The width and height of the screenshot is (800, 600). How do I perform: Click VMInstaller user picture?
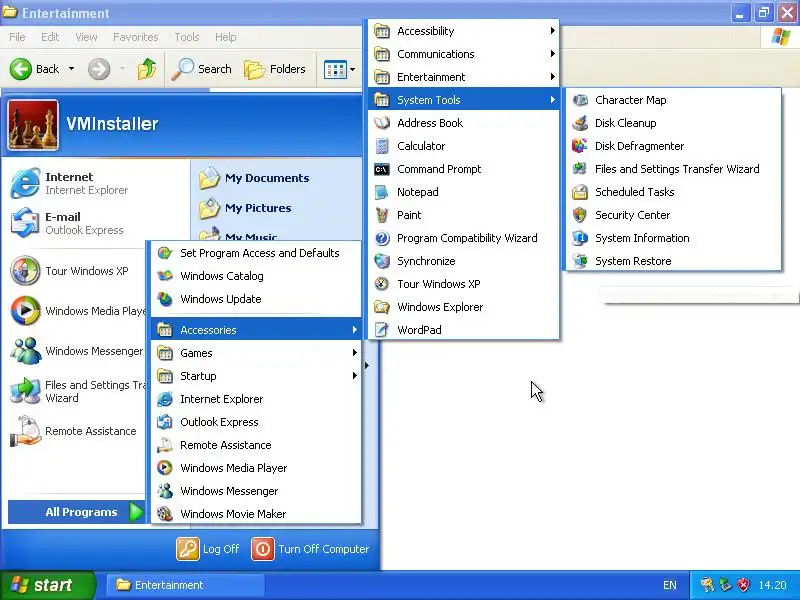pos(33,125)
